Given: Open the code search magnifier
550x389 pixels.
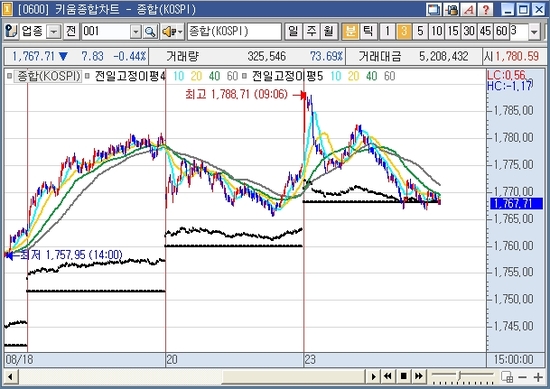Looking at the screenshot, I should [x=150, y=32].
